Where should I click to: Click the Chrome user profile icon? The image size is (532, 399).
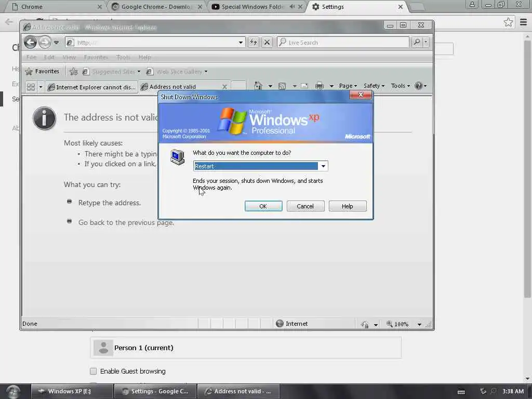[x=472, y=4]
